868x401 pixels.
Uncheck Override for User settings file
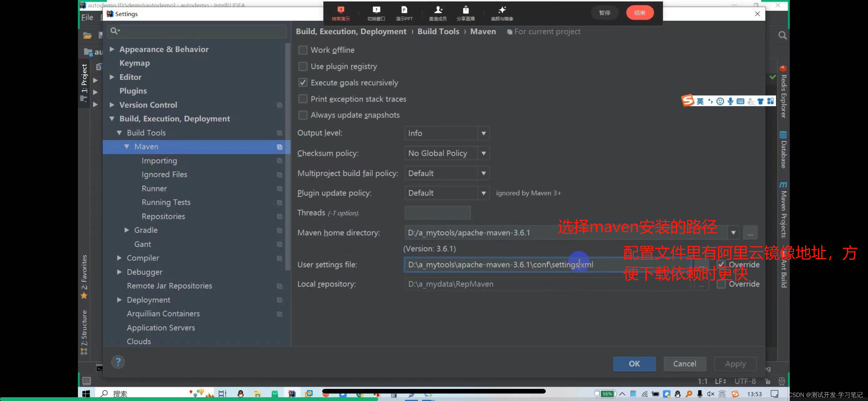coord(721,264)
